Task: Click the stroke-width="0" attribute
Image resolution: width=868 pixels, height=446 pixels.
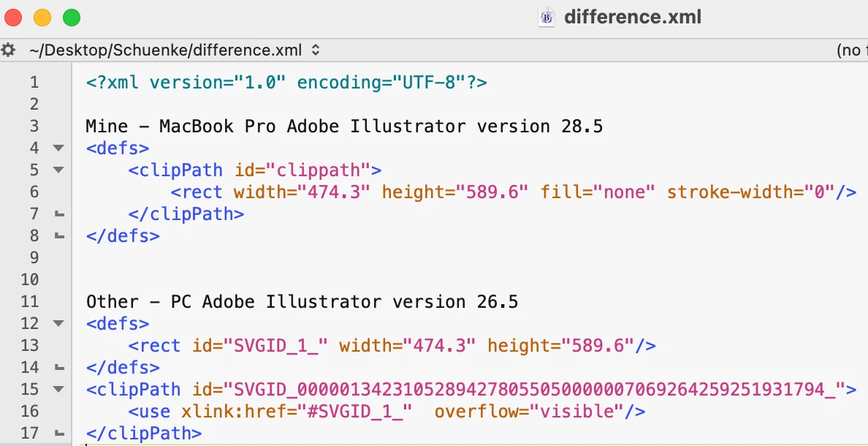Action: coord(751,192)
